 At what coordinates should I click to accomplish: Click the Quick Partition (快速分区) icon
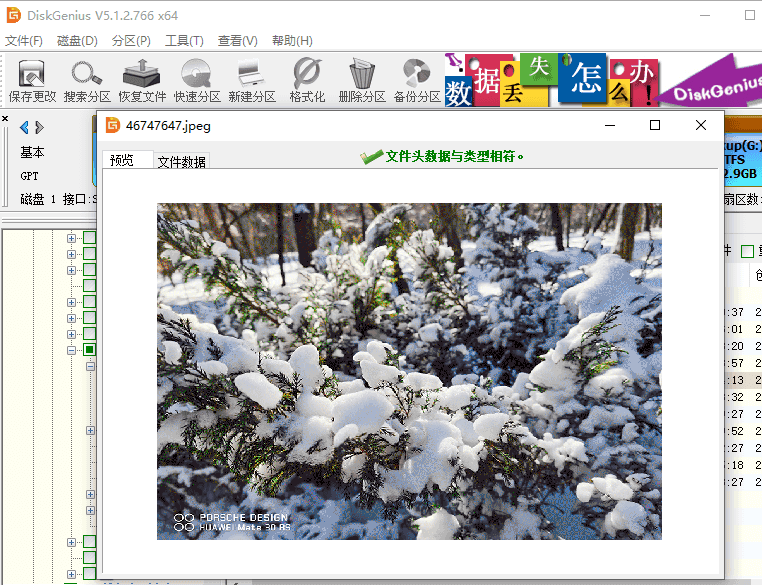[x=196, y=80]
